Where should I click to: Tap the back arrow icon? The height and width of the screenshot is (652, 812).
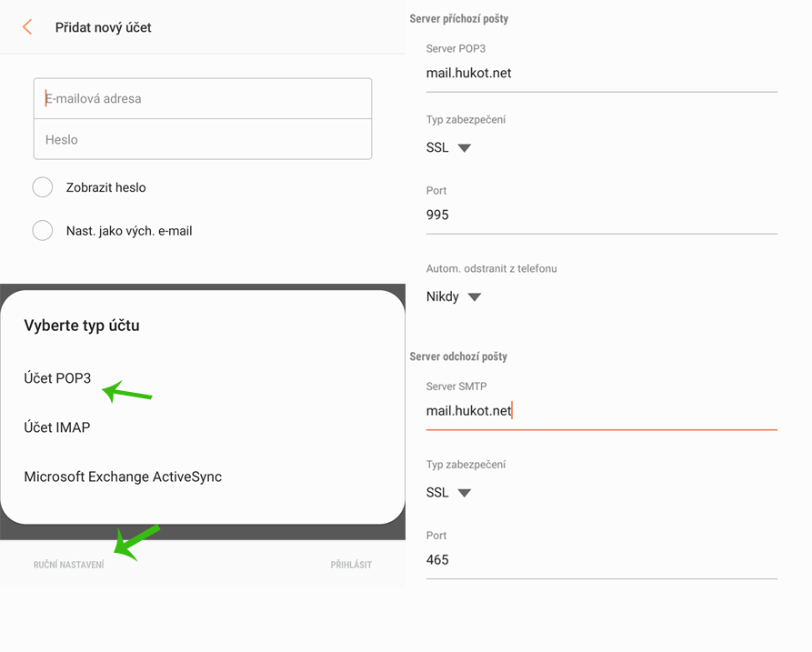point(27,27)
